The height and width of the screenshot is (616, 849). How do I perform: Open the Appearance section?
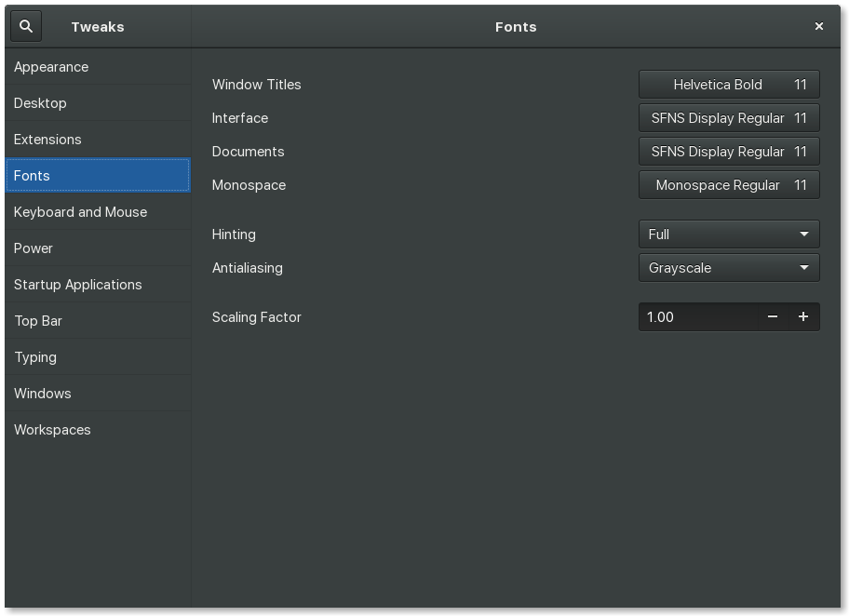coord(51,67)
